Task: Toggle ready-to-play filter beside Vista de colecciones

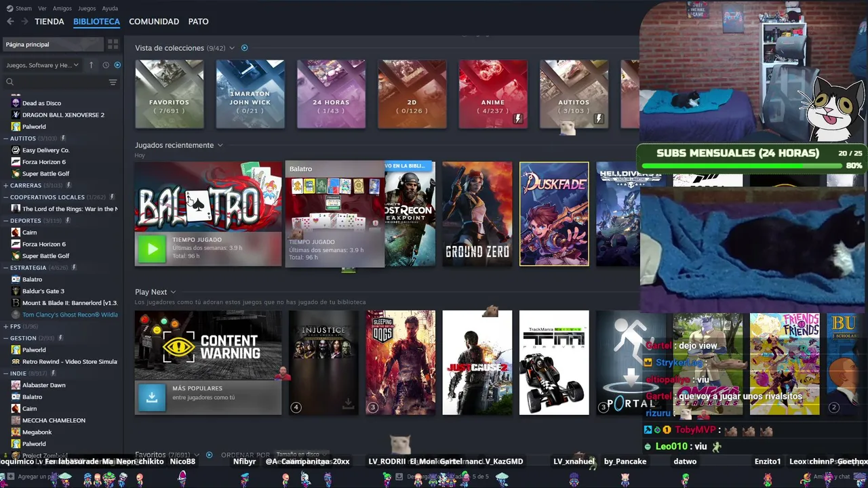Action: click(245, 48)
